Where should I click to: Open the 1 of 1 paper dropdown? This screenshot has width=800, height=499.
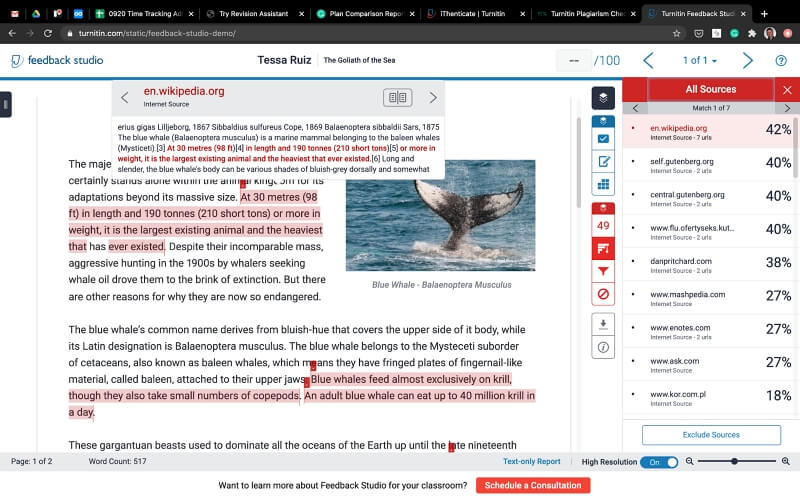pos(699,61)
